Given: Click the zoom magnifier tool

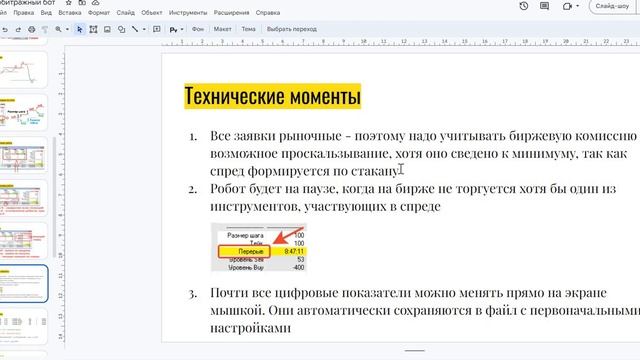Looking at the screenshot, I should [x=58, y=29].
